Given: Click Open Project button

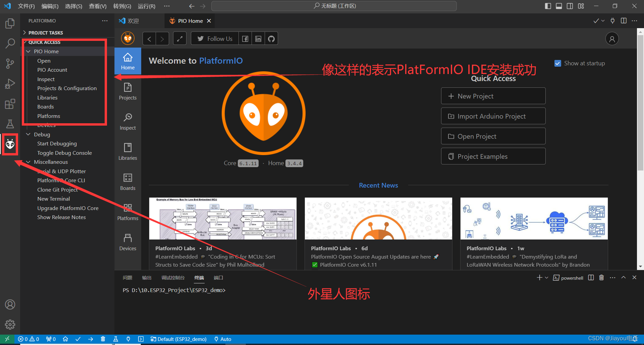Looking at the screenshot, I should pos(493,136).
